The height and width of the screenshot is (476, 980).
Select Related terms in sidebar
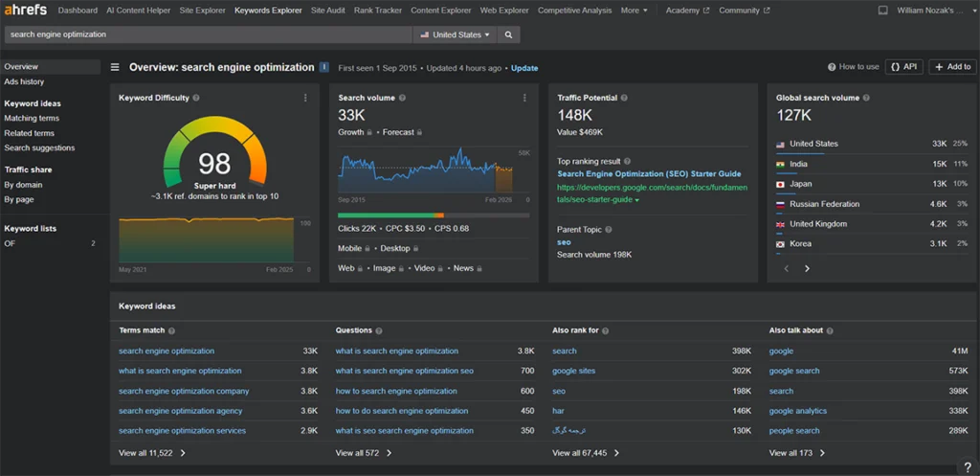coord(30,133)
